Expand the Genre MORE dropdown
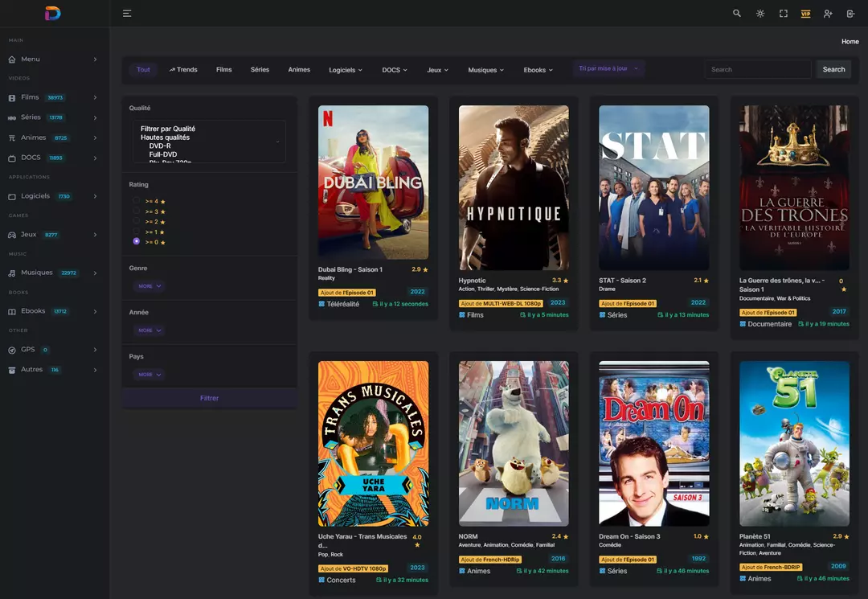The width and height of the screenshot is (868, 599). coord(149,286)
